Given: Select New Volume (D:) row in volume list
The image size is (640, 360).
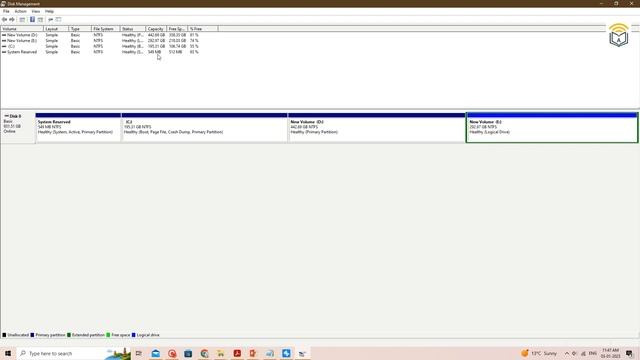Looking at the screenshot, I should [100, 35].
